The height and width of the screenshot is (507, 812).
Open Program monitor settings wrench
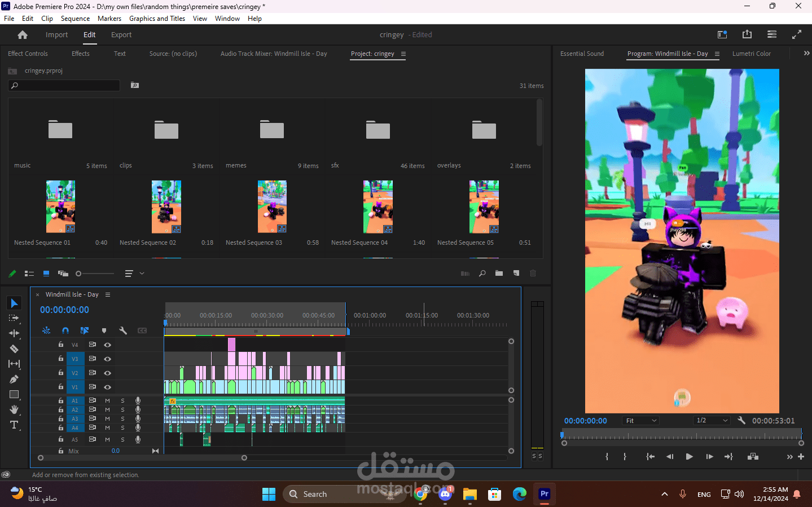click(741, 420)
